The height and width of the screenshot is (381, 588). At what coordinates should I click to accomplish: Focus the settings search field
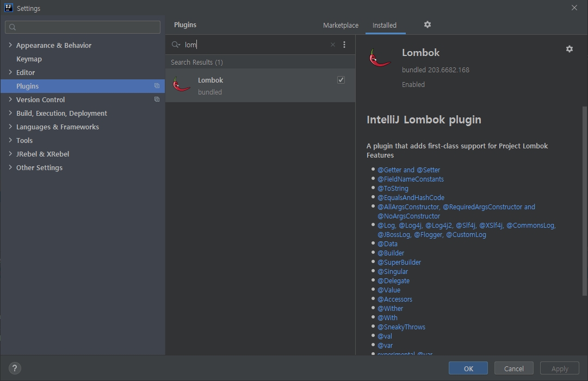[x=83, y=27]
